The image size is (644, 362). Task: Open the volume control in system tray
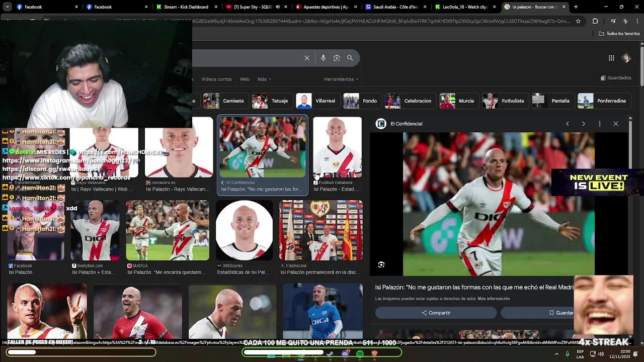[x=601, y=354]
